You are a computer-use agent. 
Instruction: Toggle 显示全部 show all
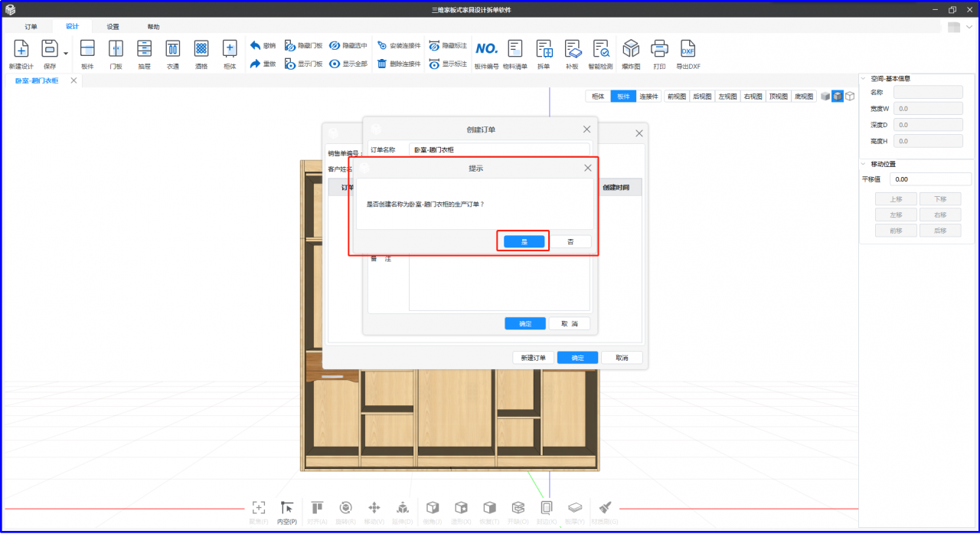348,64
